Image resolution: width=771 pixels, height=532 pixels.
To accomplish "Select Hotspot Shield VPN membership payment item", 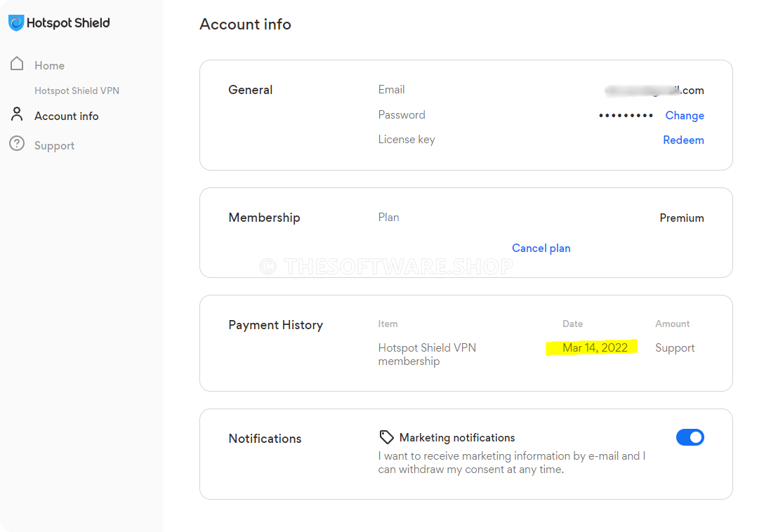I will coord(426,354).
